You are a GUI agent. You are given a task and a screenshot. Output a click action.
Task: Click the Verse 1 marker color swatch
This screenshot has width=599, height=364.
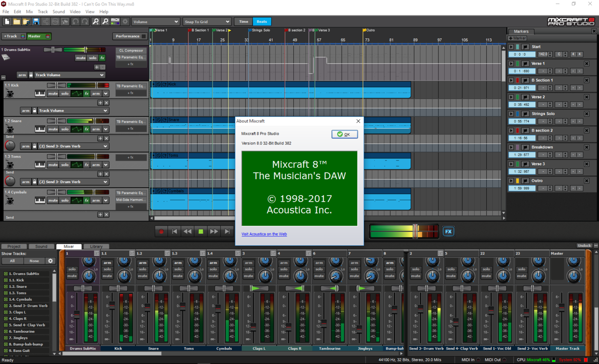(518, 64)
